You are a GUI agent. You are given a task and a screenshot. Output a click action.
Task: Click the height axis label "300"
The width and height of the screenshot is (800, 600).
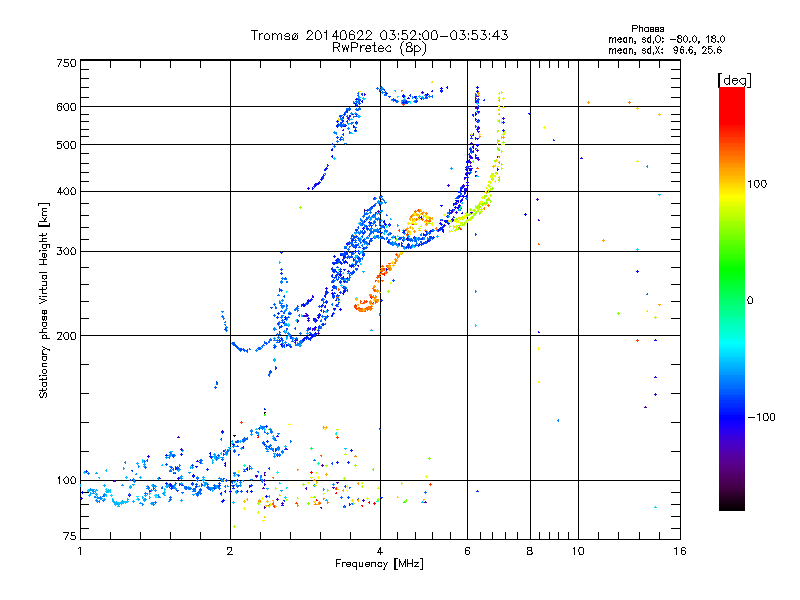coord(66,251)
